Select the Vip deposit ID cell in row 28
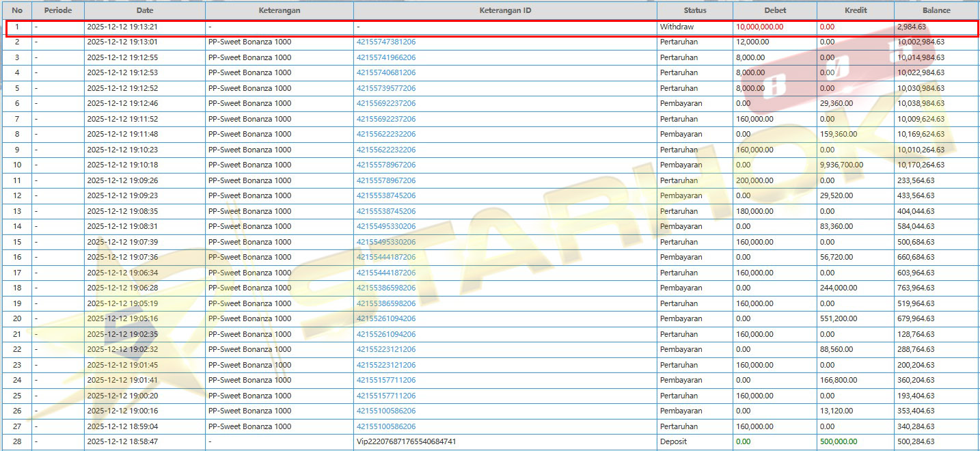Viewport: 980px width, 451px height. point(406,442)
